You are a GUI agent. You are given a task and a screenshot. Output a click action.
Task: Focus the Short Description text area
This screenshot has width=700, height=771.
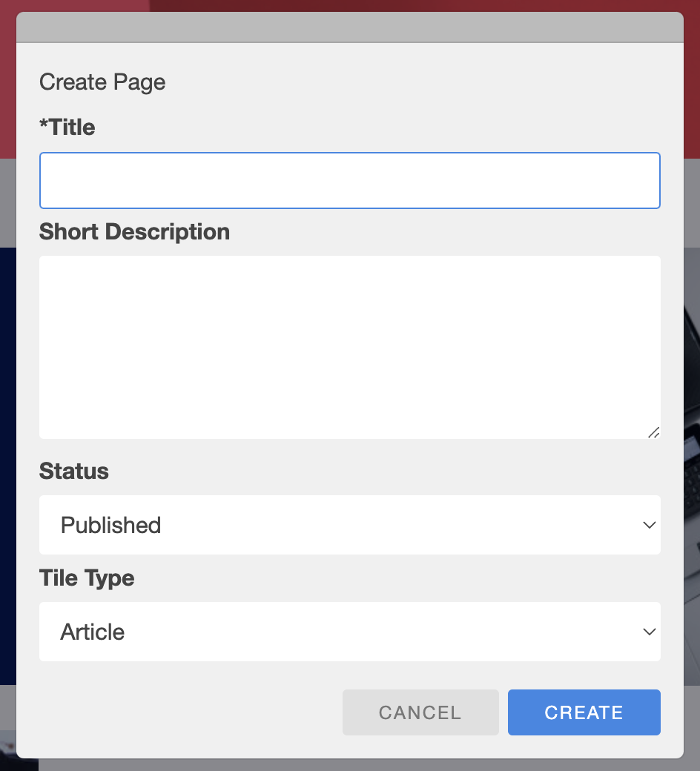(350, 347)
